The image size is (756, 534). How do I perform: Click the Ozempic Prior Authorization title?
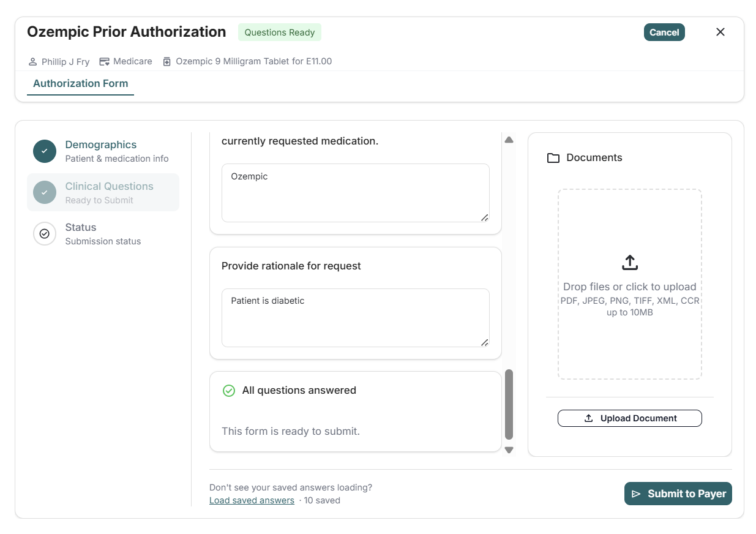point(127,32)
